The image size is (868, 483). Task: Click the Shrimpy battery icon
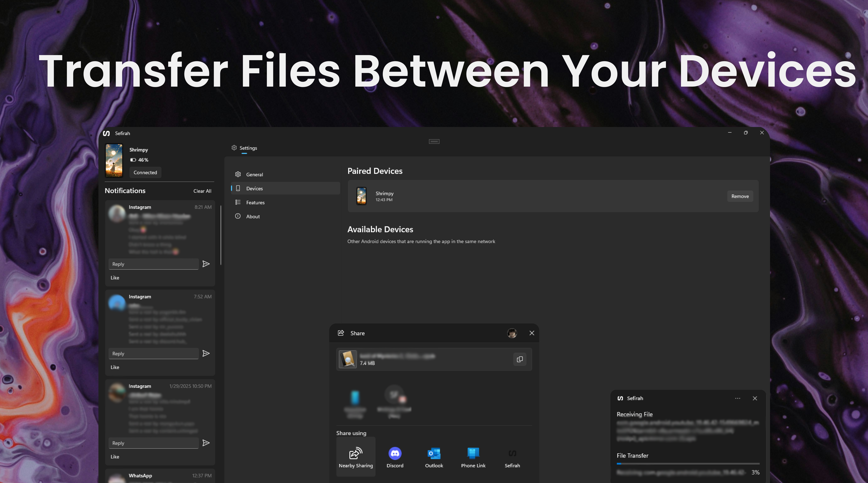click(x=133, y=160)
